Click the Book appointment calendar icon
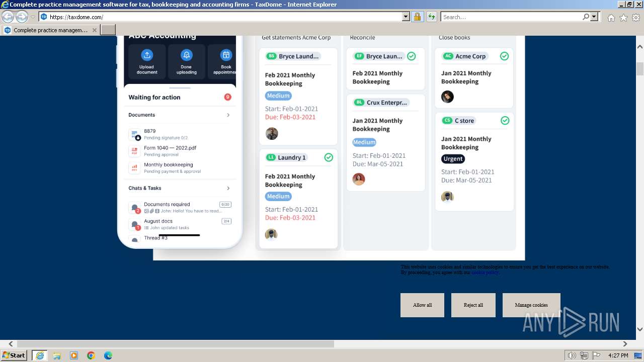Viewport: 644px width, 362px height. 226,55
